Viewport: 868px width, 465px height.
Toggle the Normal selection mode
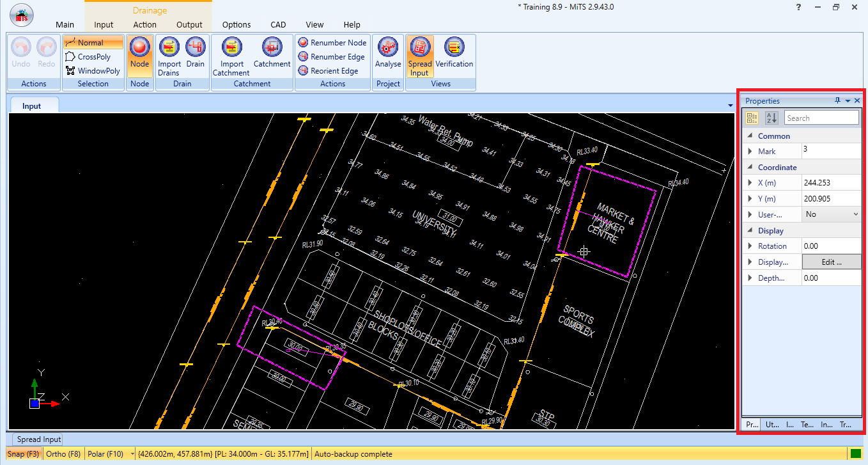point(93,43)
